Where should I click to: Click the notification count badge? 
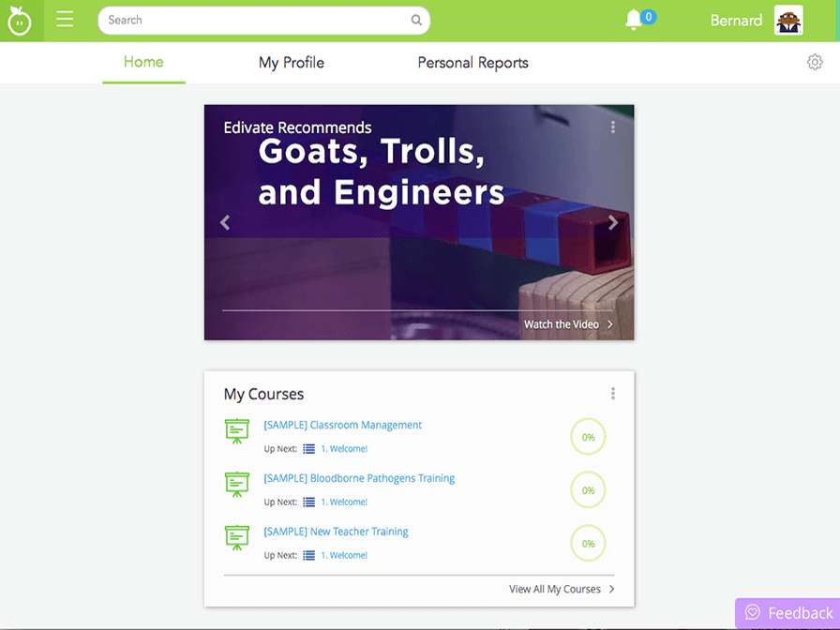point(649,17)
